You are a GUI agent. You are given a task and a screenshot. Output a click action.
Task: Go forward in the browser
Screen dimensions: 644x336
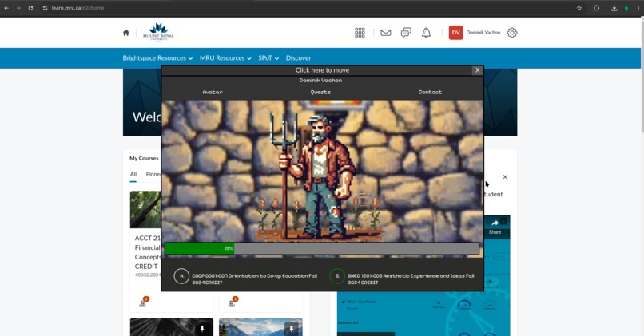pos(18,8)
